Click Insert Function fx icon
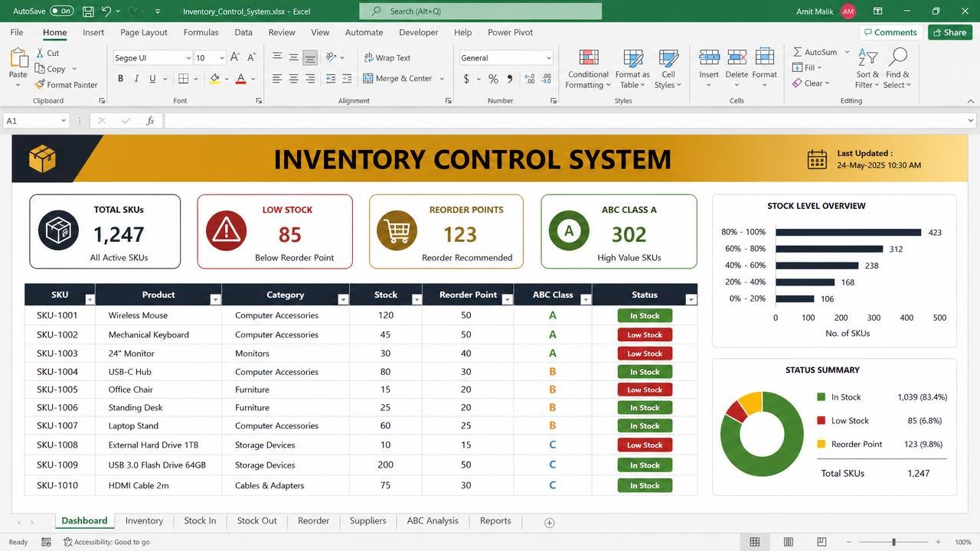This screenshot has width=980, height=551. point(150,121)
